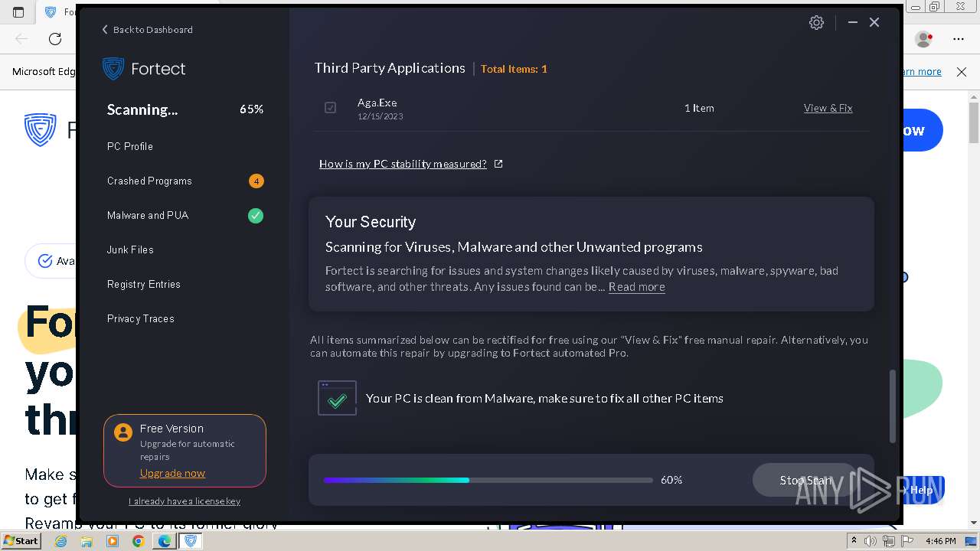Open media player from taskbar
This screenshot has height=551, width=980.
(113, 541)
